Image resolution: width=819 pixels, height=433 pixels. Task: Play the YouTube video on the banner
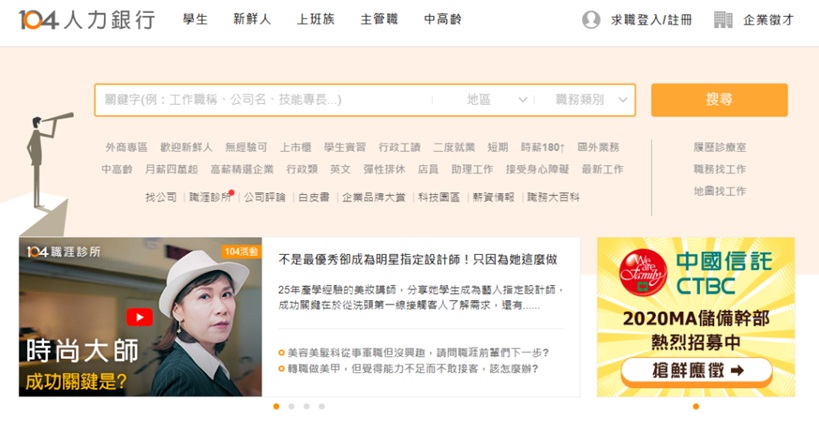(x=139, y=317)
